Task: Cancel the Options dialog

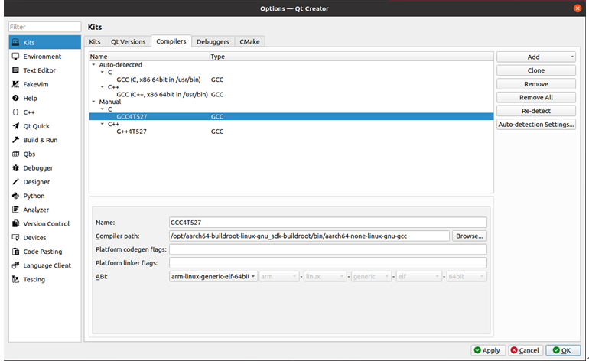Action: point(526,350)
